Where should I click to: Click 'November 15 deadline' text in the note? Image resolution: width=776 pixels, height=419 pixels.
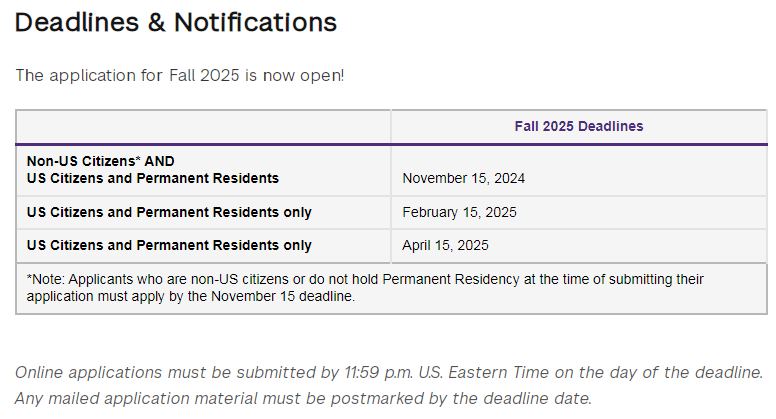283,296
